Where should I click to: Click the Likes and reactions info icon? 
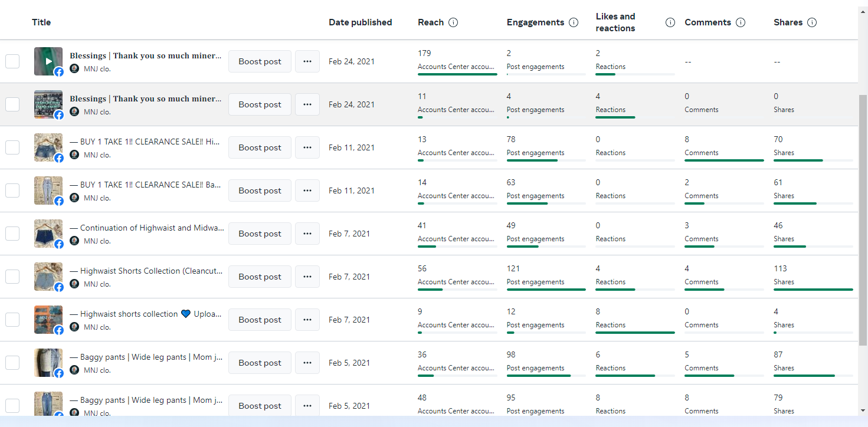pyautogui.click(x=670, y=22)
